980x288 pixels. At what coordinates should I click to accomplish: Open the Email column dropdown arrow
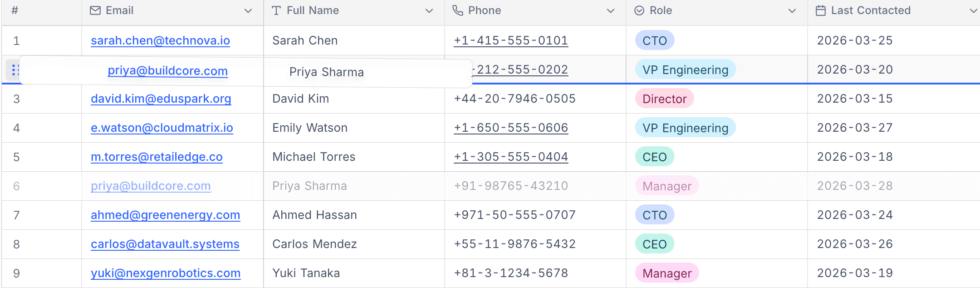point(248,11)
